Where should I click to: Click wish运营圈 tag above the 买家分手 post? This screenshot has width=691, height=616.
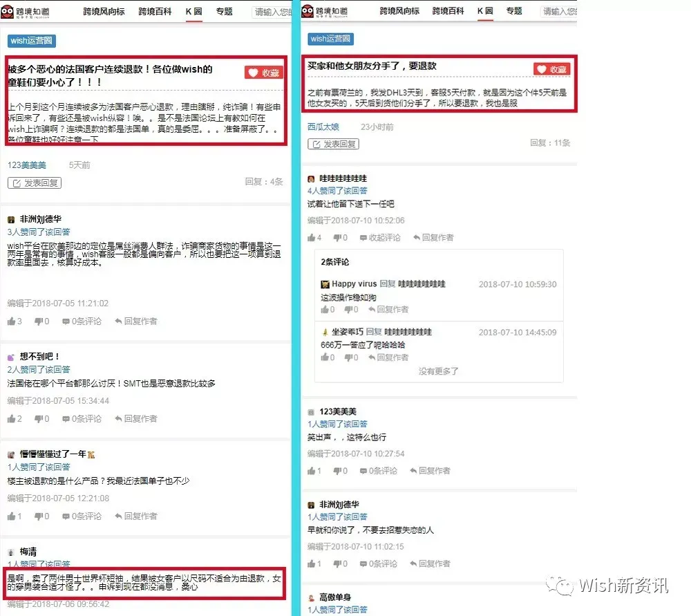coord(330,39)
